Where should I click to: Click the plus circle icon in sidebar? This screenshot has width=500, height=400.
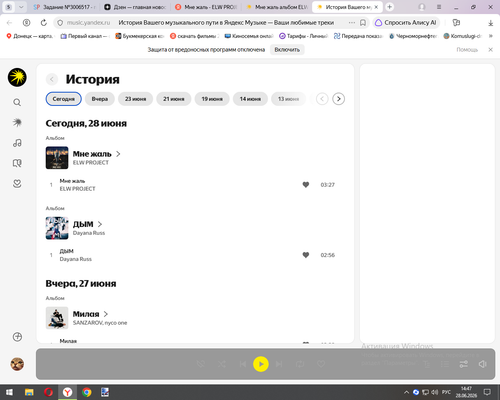[x=17, y=337]
